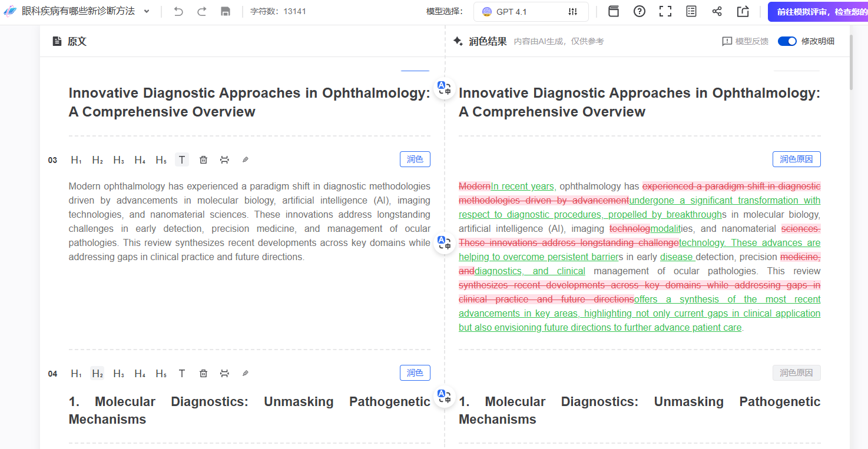Click the original title 'Innovative Diagnostic Approaches in Ophthalmology'
Viewport: 868px width, 449px height.
[x=249, y=102]
